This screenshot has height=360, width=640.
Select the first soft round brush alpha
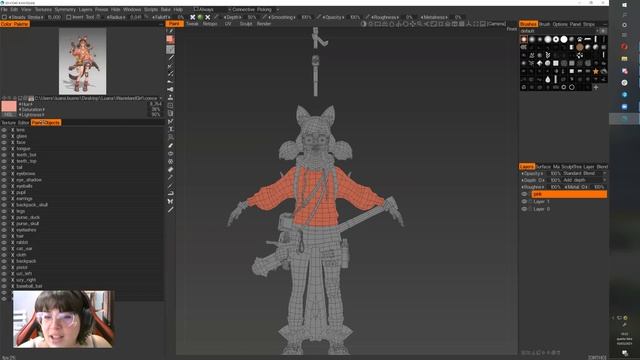pos(524,40)
